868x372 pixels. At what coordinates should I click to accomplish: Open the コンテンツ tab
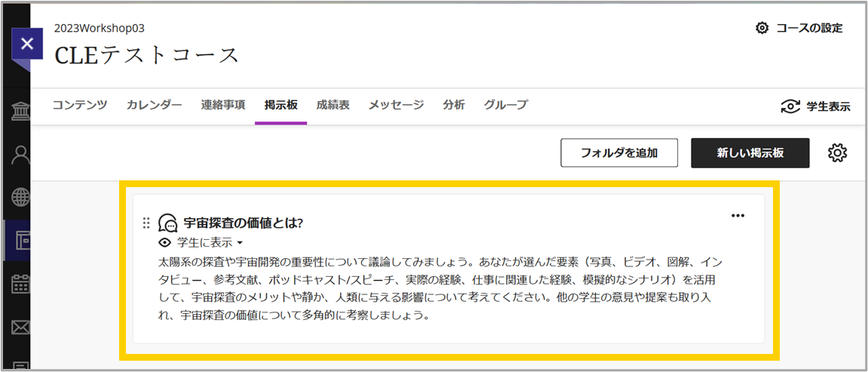pos(80,105)
